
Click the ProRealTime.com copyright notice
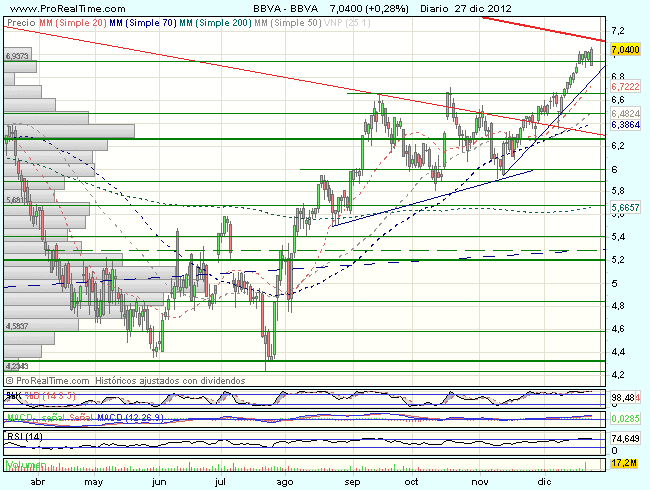(48, 381)
